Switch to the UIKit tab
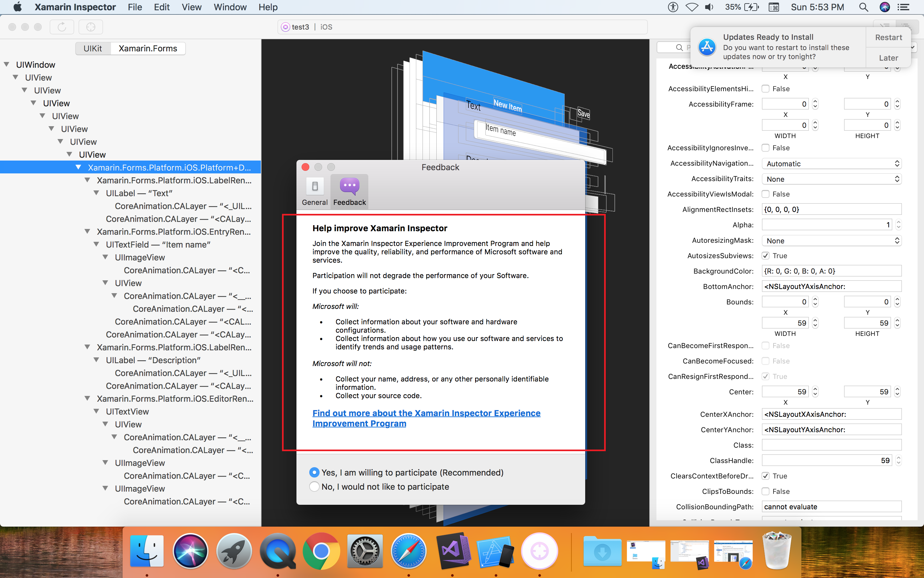 tap(93, 48)
